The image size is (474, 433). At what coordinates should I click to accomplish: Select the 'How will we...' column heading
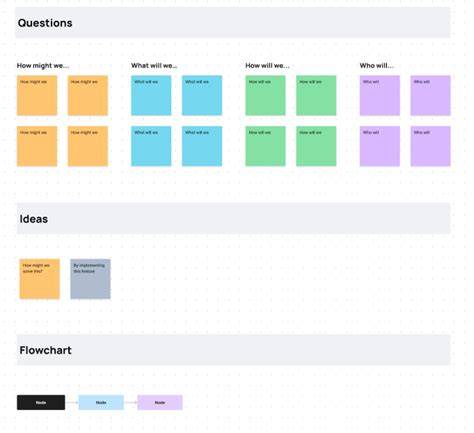coord(267,66)
